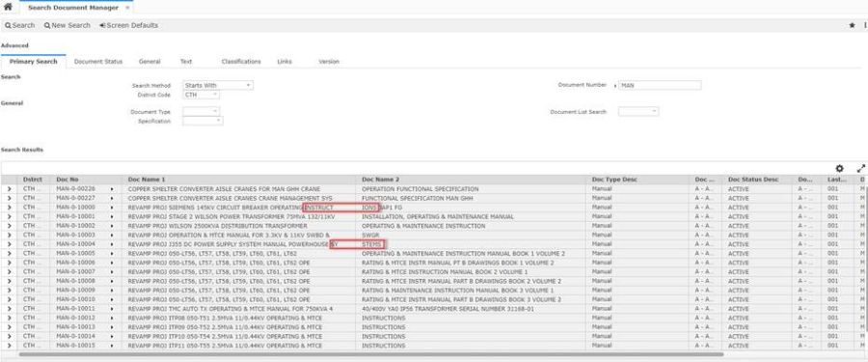Focus the Document Number input field
The width and height of the screenshot is (868, 362).
tap(660, 85)
